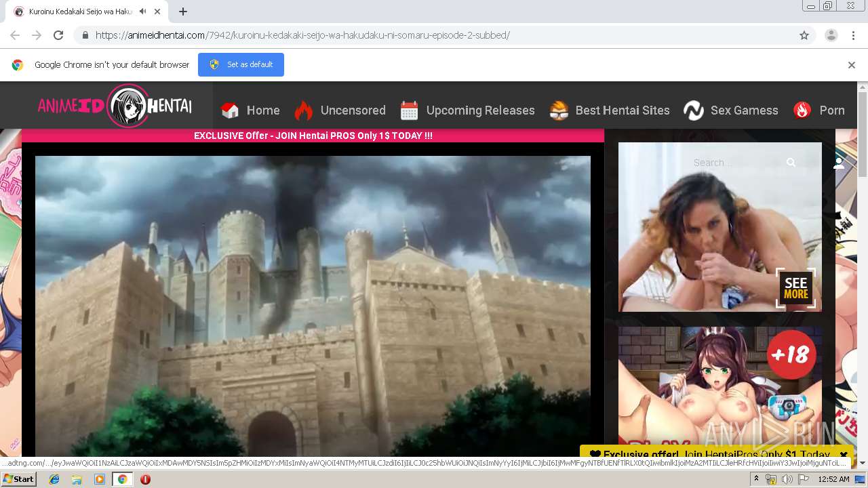The height and width of the screenshot is (488, 868).
Task: Click the video player frame
Action: 313,306
